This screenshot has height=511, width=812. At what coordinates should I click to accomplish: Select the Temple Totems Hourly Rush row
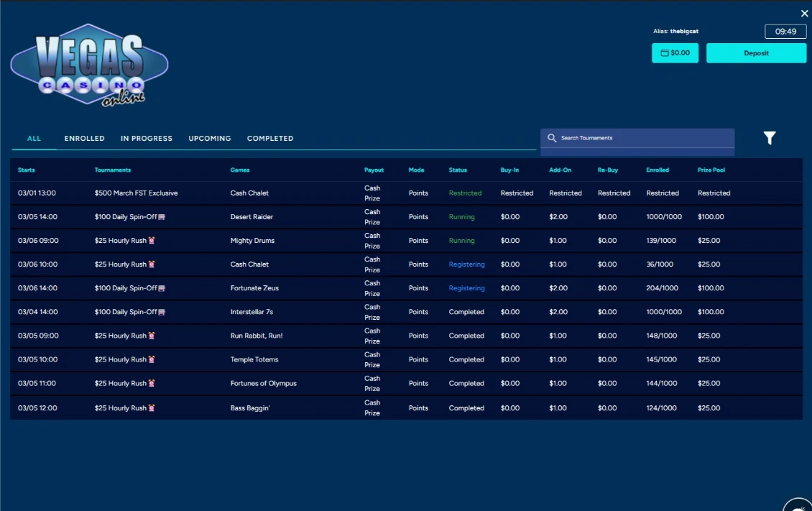pyautogui.click(x=254, y=360)
